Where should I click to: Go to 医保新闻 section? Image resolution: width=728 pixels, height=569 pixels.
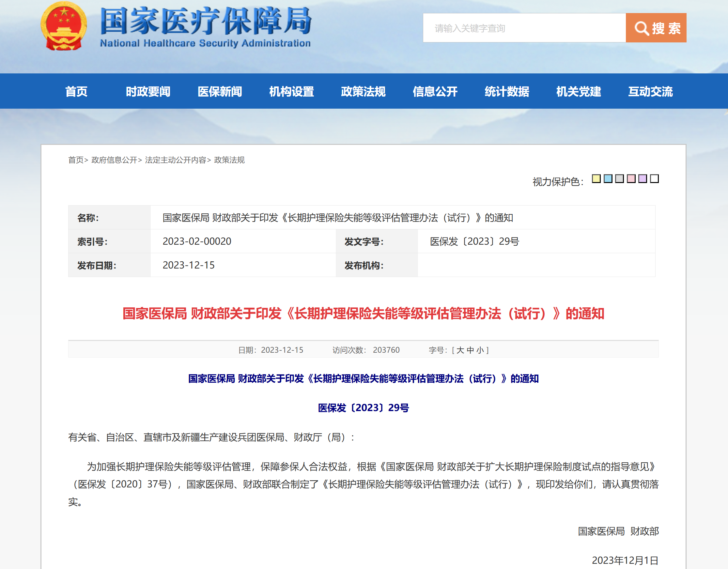click(220, 91)
